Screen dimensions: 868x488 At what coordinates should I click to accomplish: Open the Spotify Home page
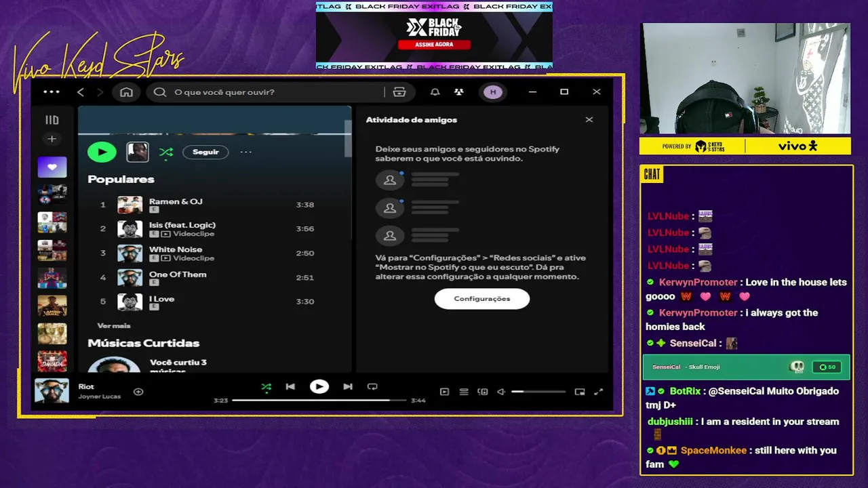point(126,92)
